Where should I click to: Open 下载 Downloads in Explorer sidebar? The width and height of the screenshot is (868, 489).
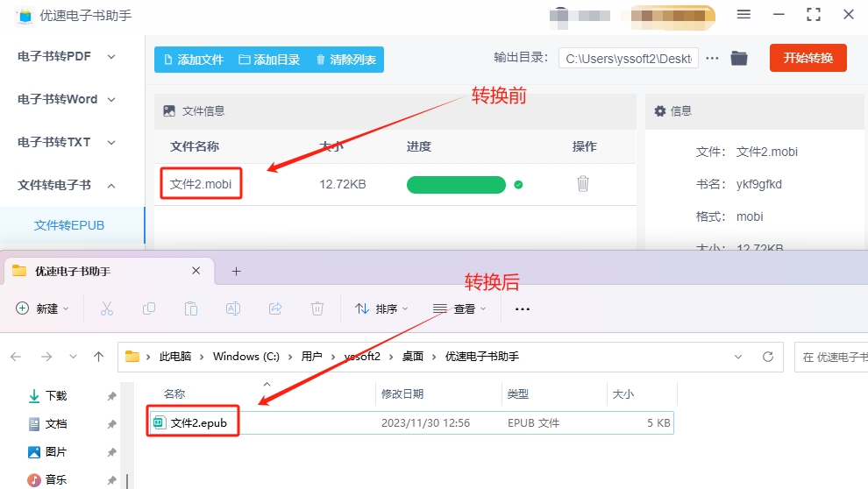point(56,396)
